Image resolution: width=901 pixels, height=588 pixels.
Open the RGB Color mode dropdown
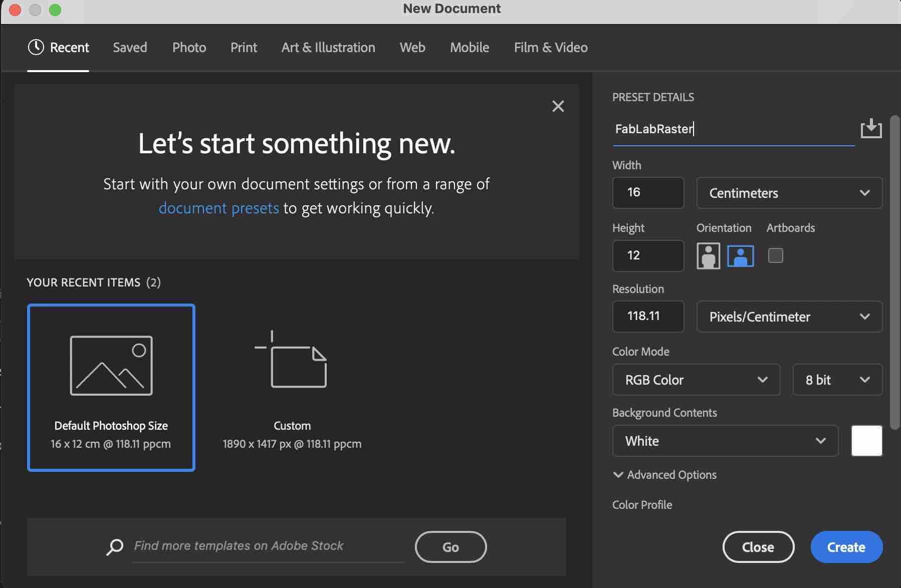click(x=696, y=380)
